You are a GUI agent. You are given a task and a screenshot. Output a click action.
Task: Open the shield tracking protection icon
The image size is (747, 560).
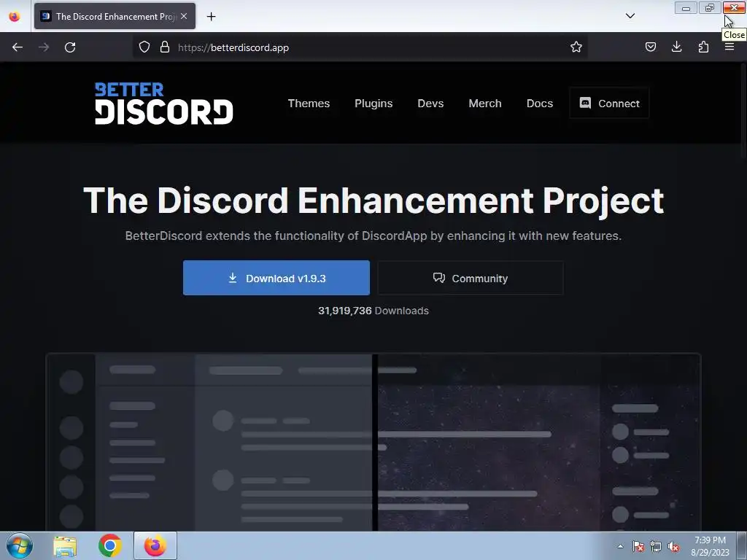144,47
